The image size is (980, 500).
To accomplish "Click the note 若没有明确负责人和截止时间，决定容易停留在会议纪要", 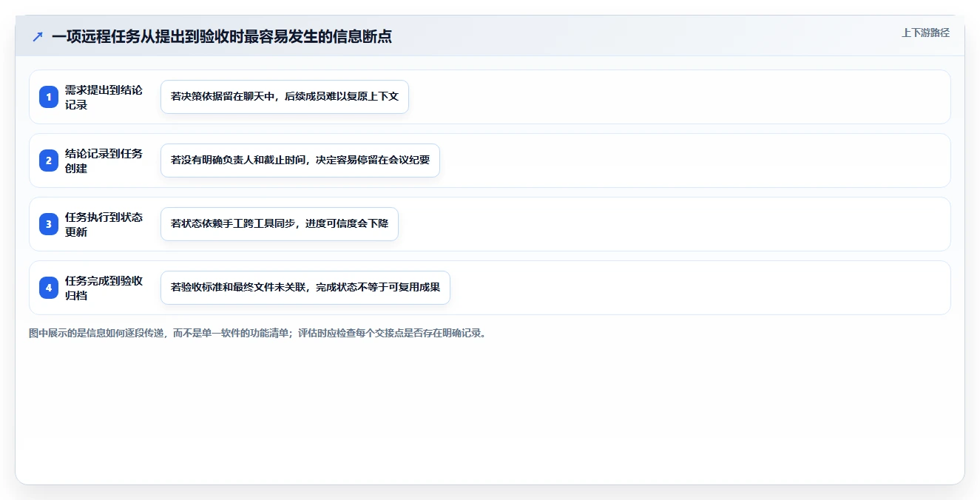I will [300, 161].
